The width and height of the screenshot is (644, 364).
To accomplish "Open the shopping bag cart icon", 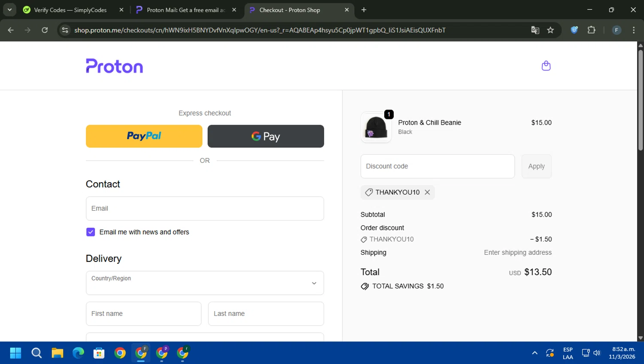I will click(546, 66).
